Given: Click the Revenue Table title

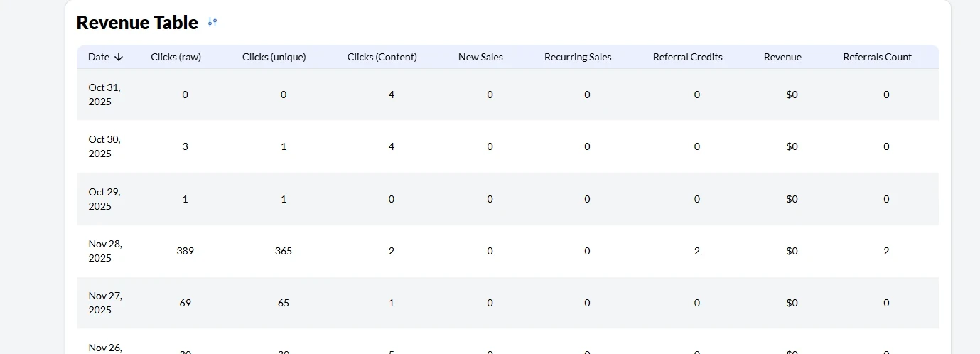Looking at the screenshot, I should pyautogui.click(x=137, y=23).
